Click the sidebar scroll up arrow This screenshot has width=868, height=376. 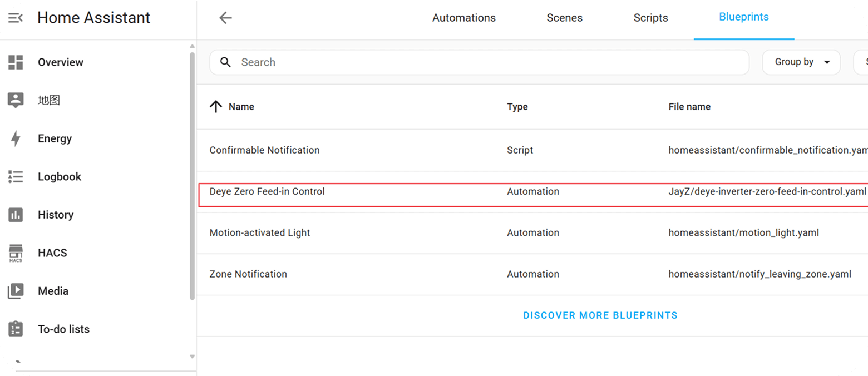pos(193,46)
